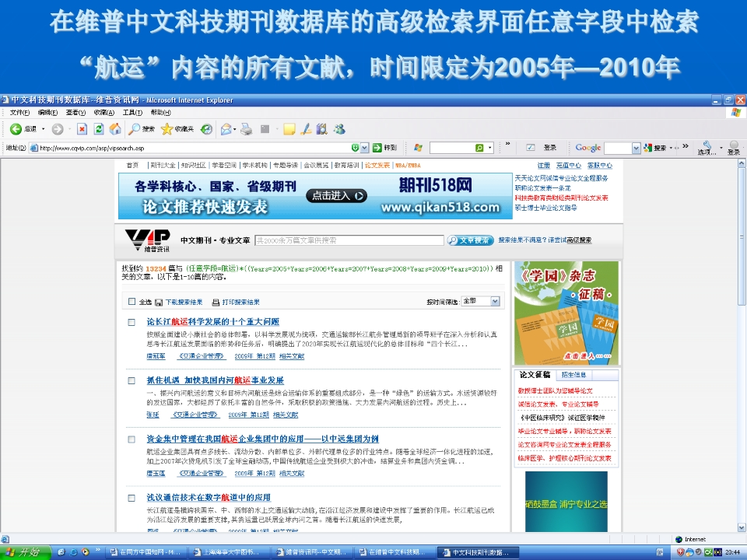Image resolution: width=747 pixels, height=560 pixels.
Task: Expand the 按时间筛选 dropdown showing 全部
Action: 495,301
